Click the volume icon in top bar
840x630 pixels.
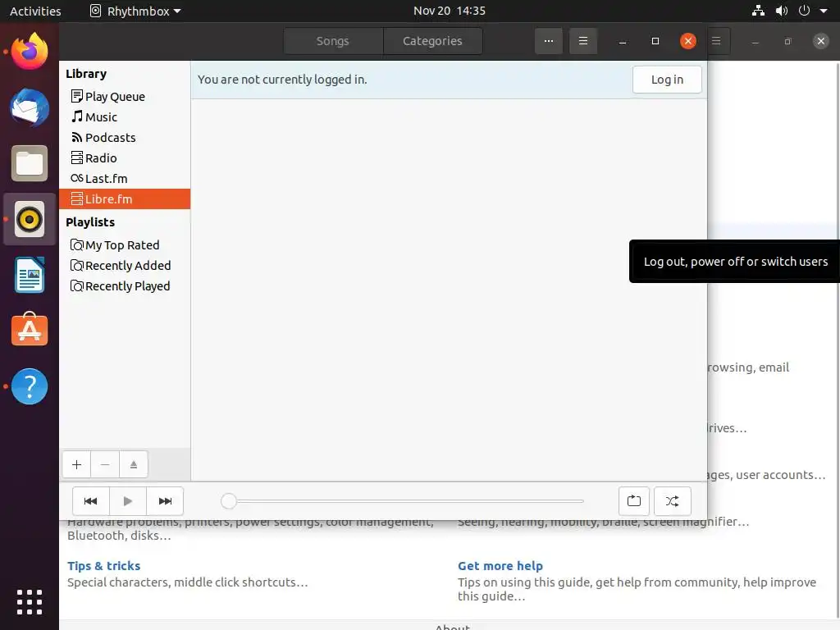click(x=782, y=11)
